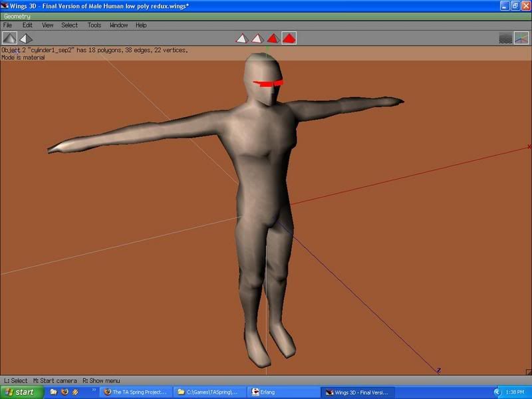Open quick launch folder icon
The width and height of the screenshot is (532, 399).
pos(54,392)
